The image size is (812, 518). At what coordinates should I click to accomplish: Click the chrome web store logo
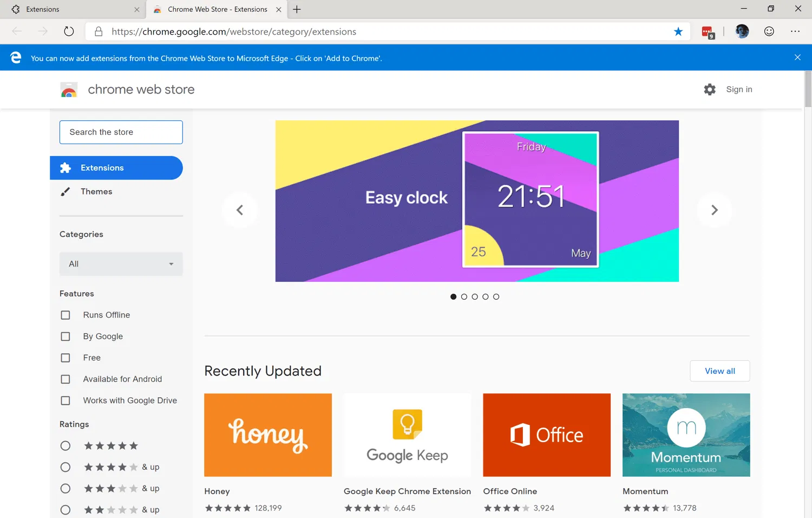pos(69,89)
